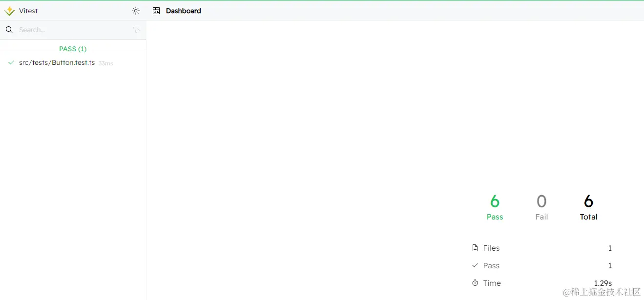Click the Files document icon
The image size is (644, 300).
point(475,248)
